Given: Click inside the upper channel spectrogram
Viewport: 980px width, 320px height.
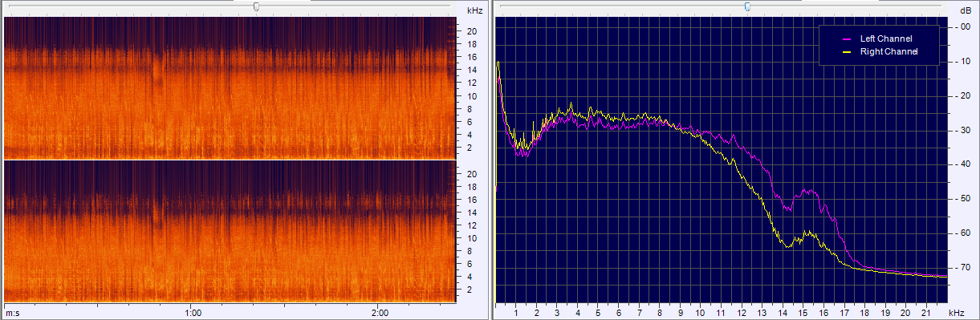Looking at the screenshot, I should click(228, 88).
